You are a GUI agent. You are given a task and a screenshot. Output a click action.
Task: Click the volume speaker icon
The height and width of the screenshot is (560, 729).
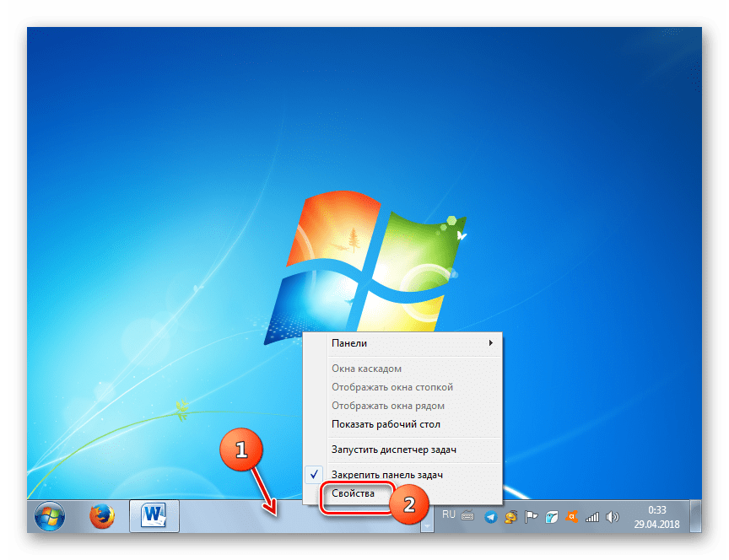point(613,517)
